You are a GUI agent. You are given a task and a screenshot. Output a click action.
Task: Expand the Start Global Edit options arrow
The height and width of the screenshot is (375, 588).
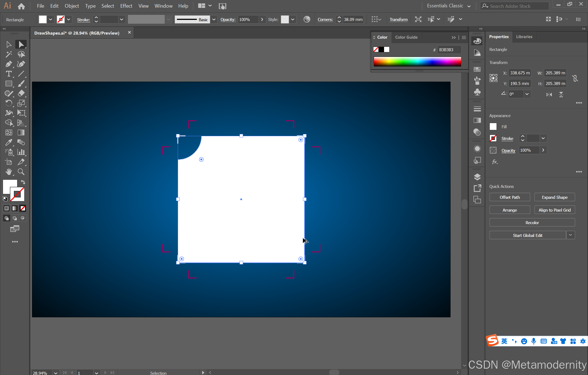[x=571, y=235]
